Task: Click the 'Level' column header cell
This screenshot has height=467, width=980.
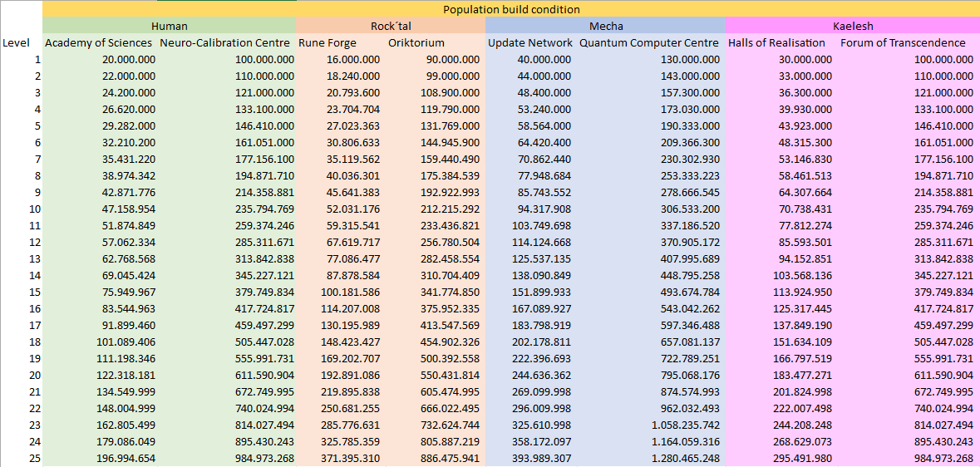Action: click(17, 42)
